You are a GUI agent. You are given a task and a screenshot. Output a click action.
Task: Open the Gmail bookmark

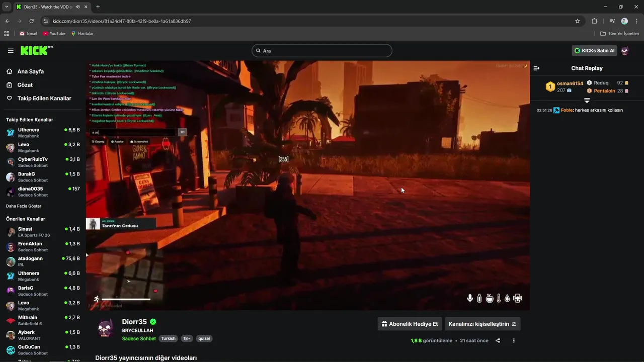(28, 34)
